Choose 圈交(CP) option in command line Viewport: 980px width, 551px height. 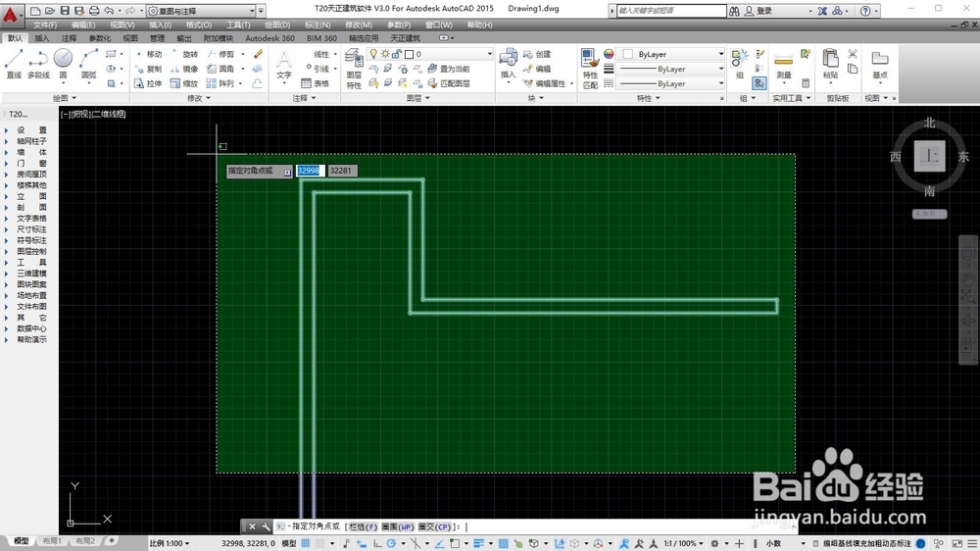point(434,527)
